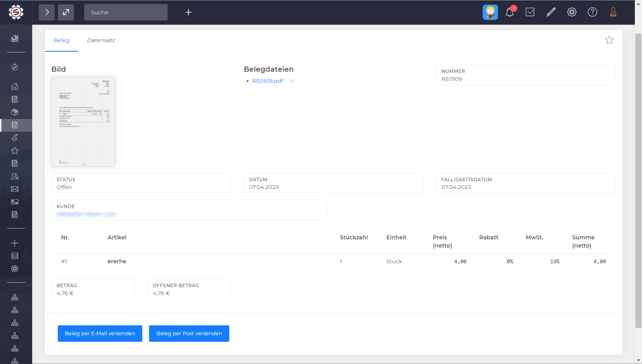
Task: Open the database icon in sidebar
Action: pos(15,256)
